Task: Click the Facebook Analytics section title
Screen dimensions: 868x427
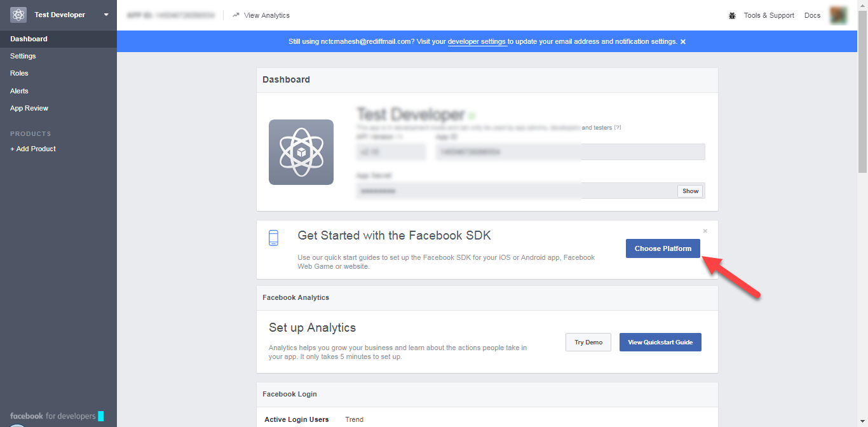Action: [296, 297]
